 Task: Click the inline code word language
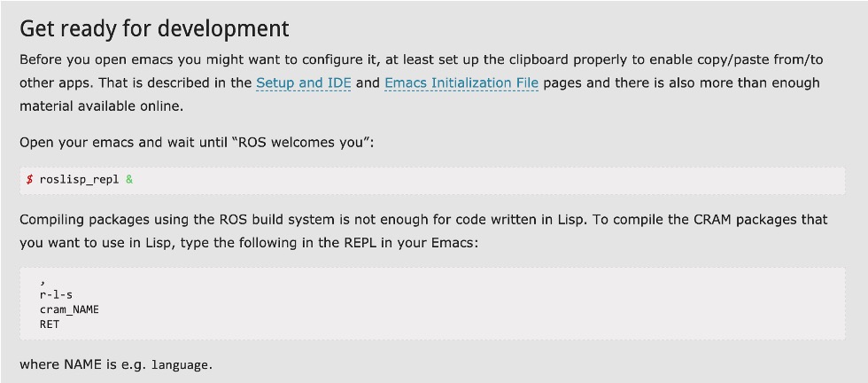[x=181, y=364]
